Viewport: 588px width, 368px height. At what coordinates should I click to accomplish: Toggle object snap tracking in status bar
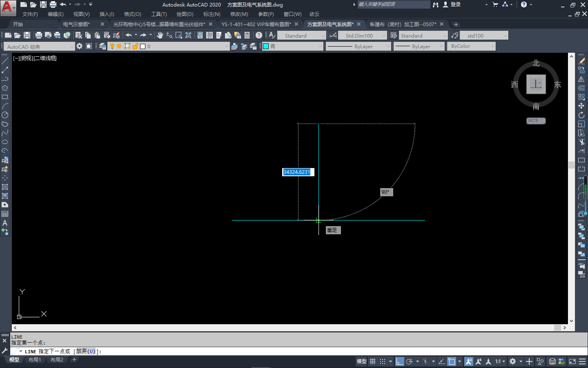(441, 361)
